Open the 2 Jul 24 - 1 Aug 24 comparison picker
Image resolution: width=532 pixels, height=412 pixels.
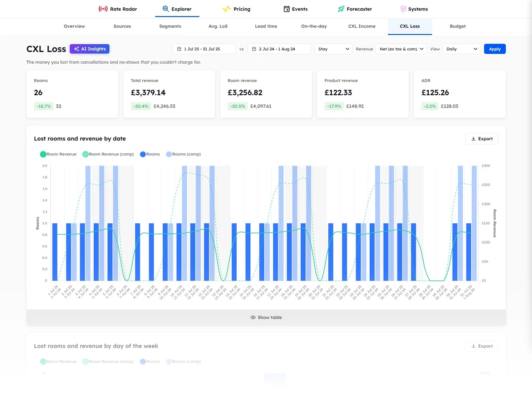[x=279, y=49]
